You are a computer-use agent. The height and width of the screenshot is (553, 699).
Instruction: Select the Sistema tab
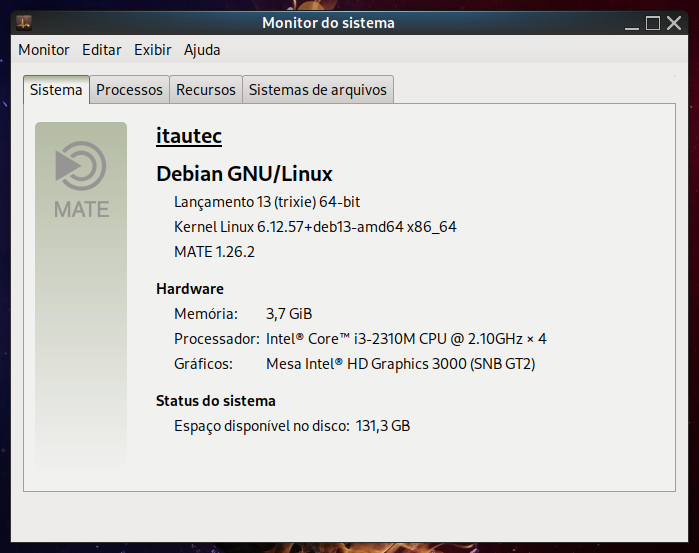pyautogui.click(x=56, y=90)
